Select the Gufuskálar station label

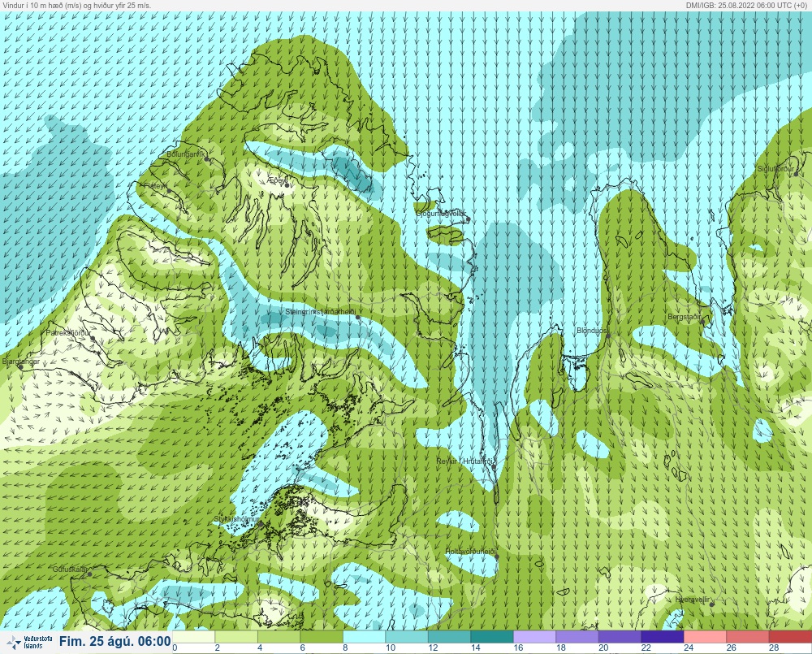coord(70,569)
